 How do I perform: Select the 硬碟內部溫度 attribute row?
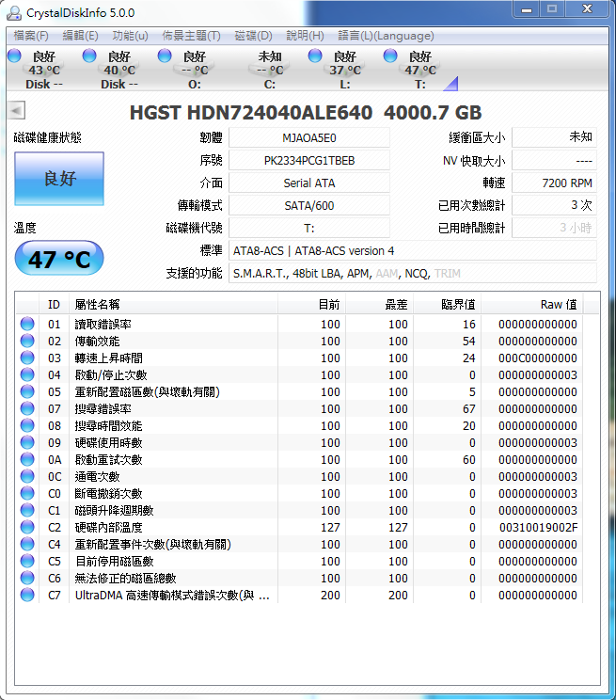tap(299, 527)
